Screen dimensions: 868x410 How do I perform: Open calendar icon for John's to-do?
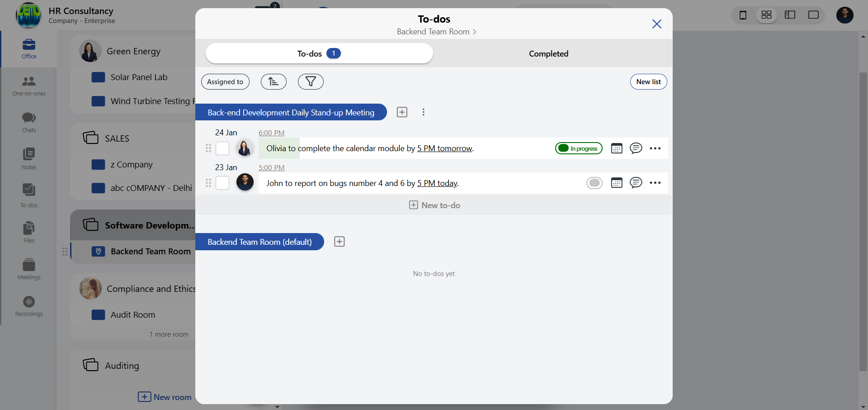[x=617, y=183]
